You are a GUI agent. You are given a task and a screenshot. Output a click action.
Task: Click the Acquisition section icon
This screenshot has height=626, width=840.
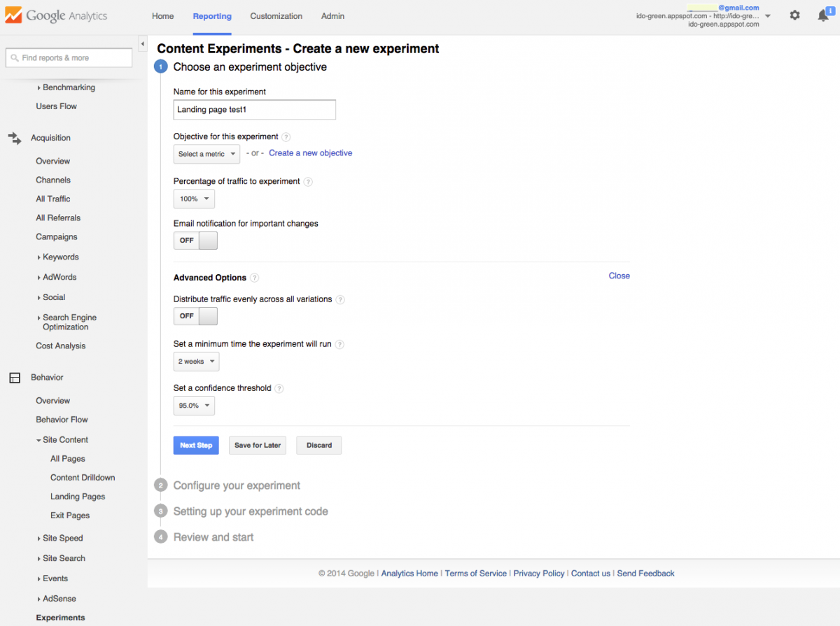point(15,138)
